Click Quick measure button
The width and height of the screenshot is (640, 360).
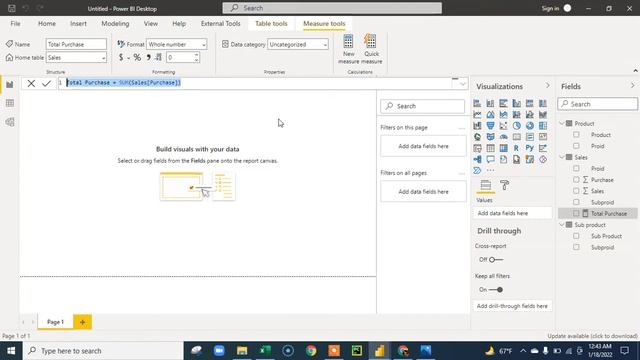tap(371, 49)
